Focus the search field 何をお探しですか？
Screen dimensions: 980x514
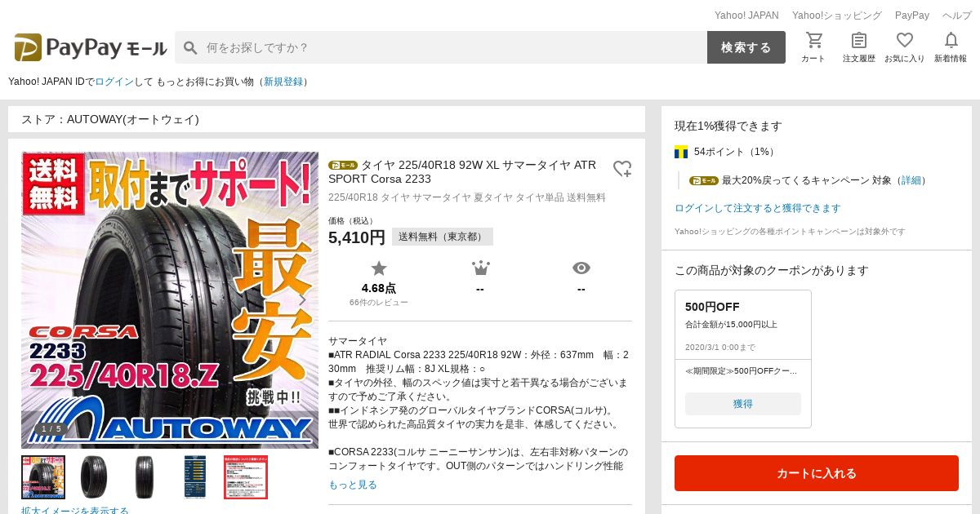(x=441, y=47)
